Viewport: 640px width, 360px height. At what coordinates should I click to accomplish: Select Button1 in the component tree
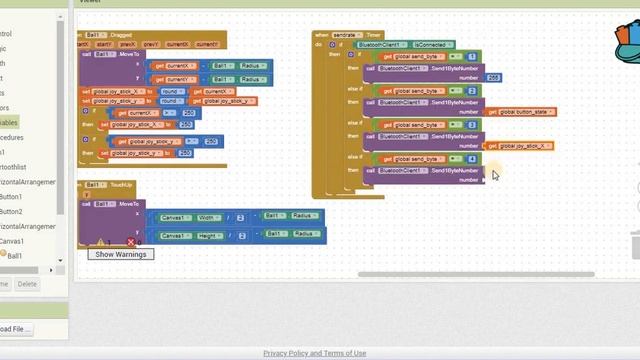pos(11,197)
